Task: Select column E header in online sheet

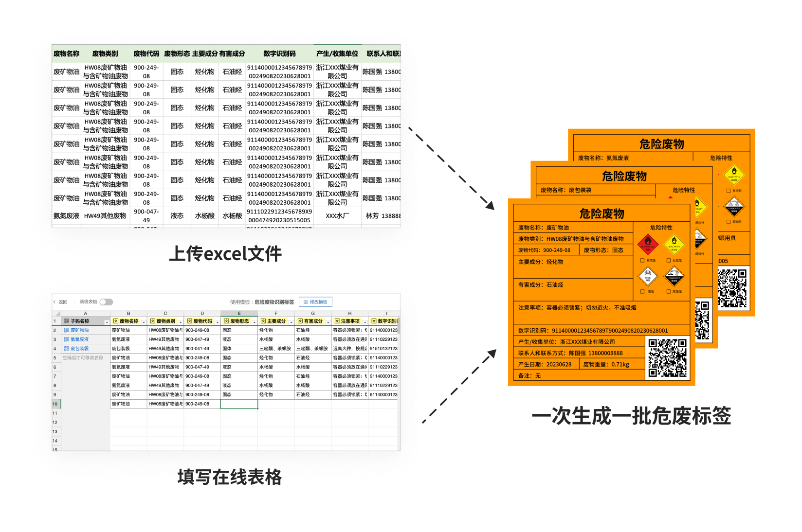Action: (x=239, y=314)
